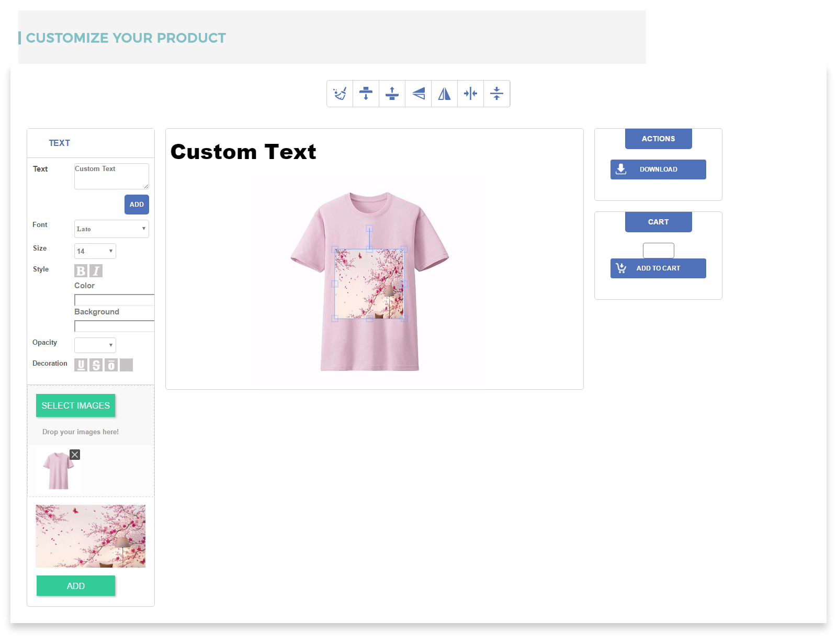Open the text Color picker field
Viewport: 837px width, 644px height.
(x=114, y=300)
